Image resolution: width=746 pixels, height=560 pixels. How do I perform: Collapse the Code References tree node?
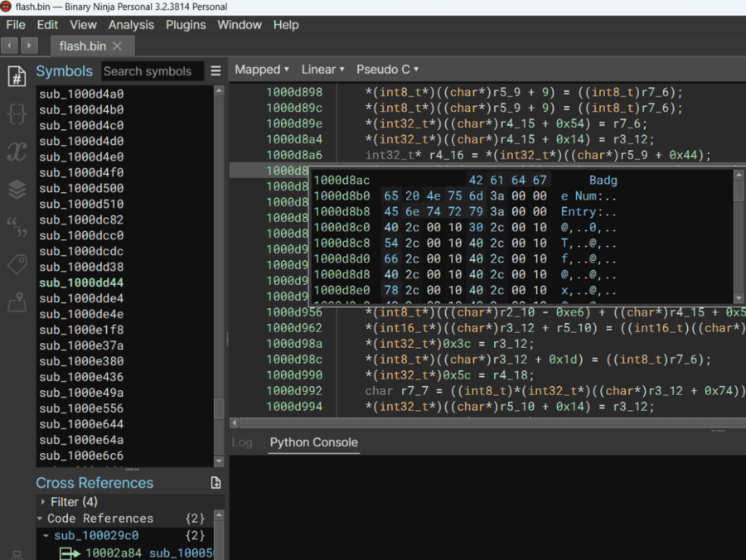click(40, 519)
